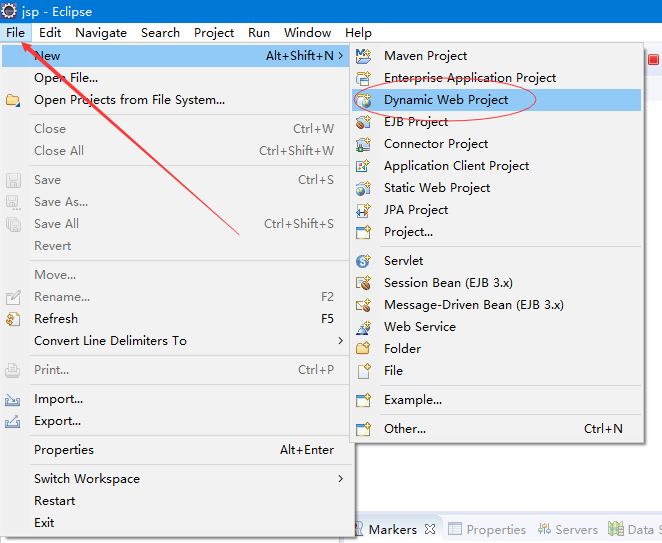Click the red stop square toolbar icon
This screenshot has width=662, height=543.
(653, 60)
